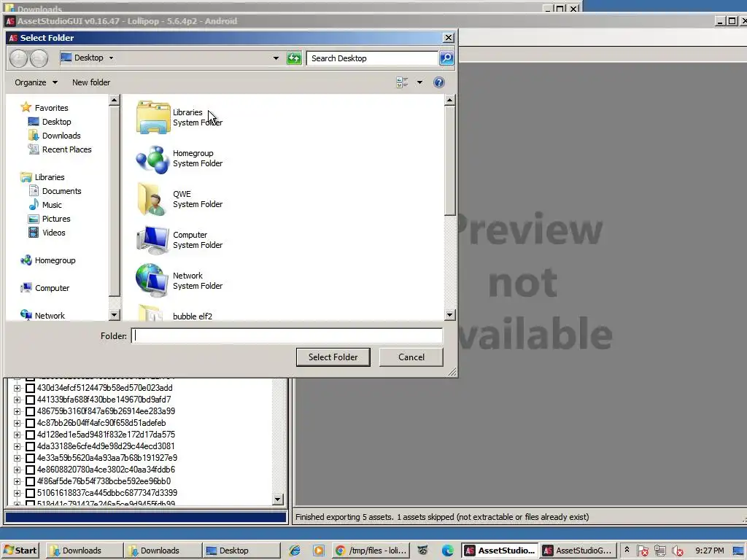The height and width of the screenshot is (560, 747).
Task: Open the Homegroup system folder icon
Action: pyautogui.click(x=152, y=159)
